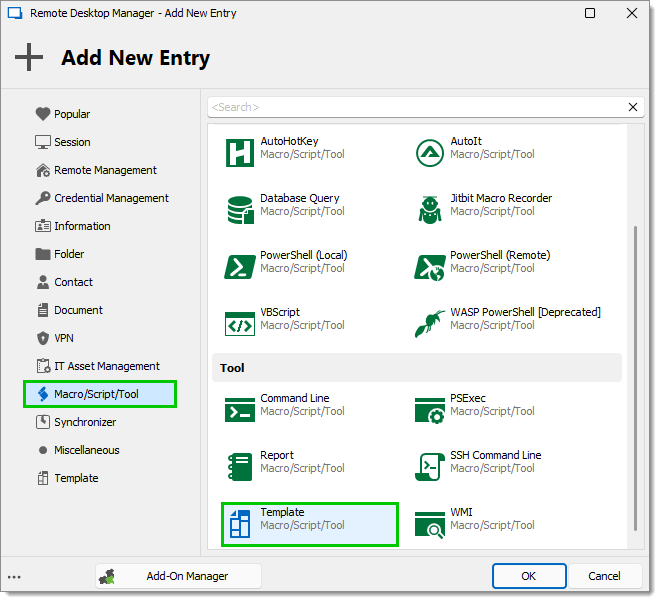Screen dimensions: 660x602
Task: Choose the PowerShell (Remote) icon
Action: [x=429, y=267]
